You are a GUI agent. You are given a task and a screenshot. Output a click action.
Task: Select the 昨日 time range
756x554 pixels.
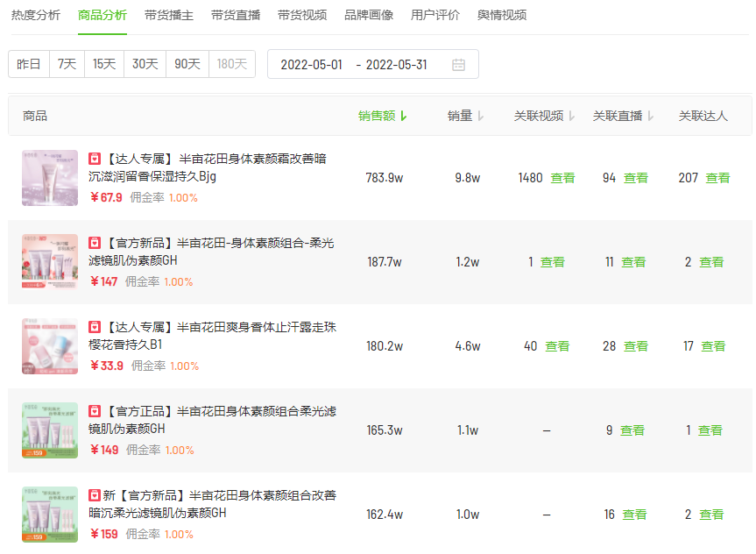click(29, 64)
